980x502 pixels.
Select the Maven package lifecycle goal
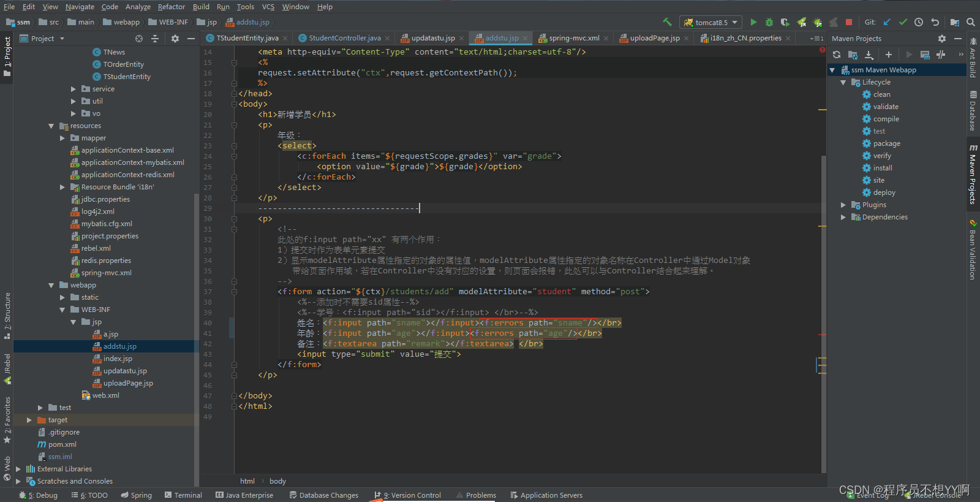[886, 143]
